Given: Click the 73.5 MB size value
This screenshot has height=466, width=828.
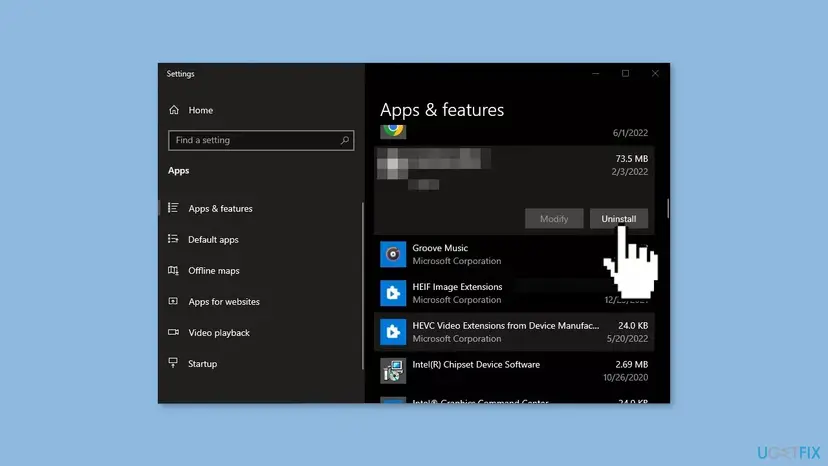Looking at the screenshot, I should [x=632, y=159].
